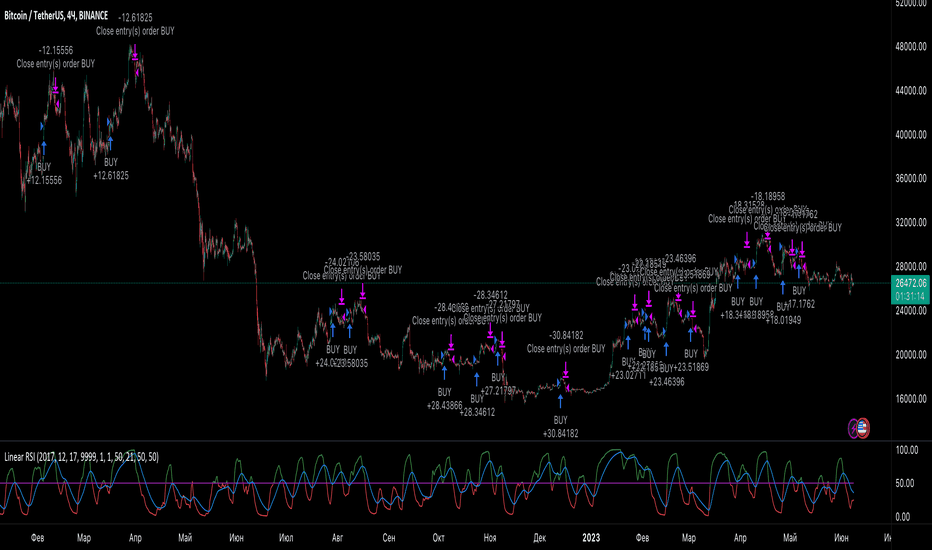This screenshot has width=932, height=550.
Task: Select the BUY +28.34612 entry arrow
Action: tap(477, 379)
